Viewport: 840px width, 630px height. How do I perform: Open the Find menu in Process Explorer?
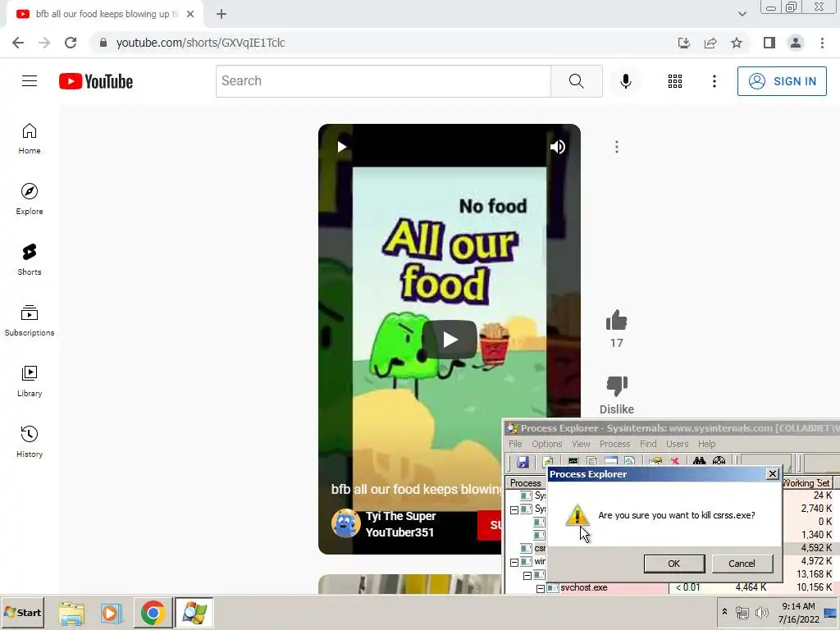pos(648,444)
